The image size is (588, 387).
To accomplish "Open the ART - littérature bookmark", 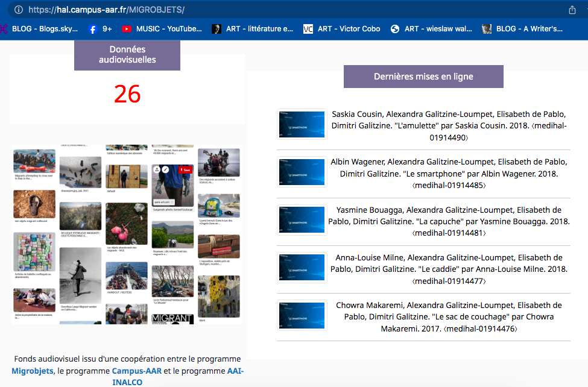I will [252, 29].
